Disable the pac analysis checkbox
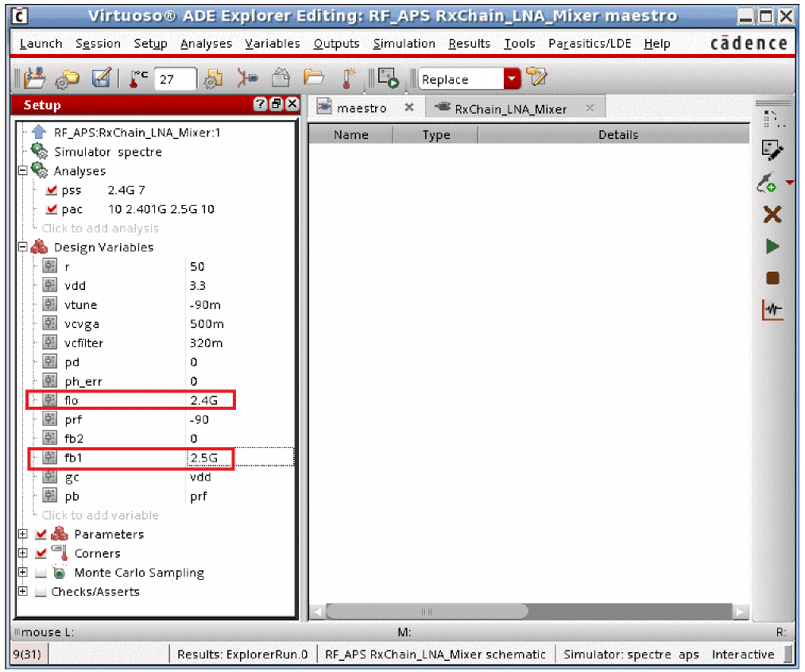The height and width of the screenshot is (672, 805). point(52,210)
